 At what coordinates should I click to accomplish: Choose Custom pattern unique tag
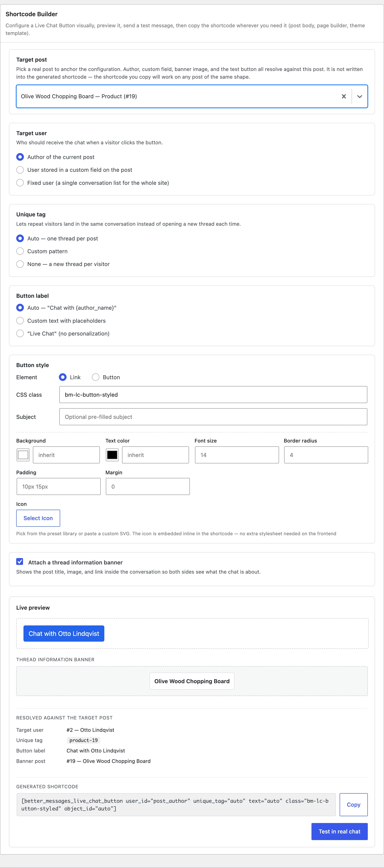(x=20, y=251)
